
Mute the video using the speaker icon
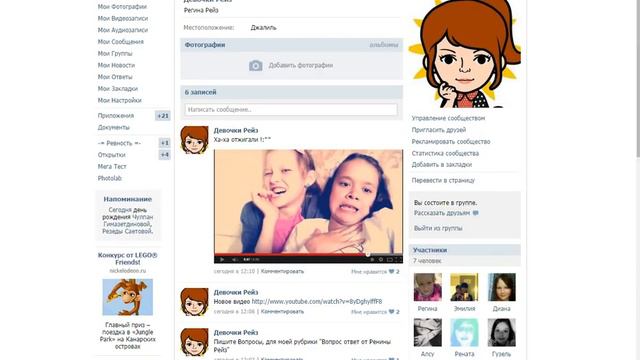tap(234, 259)
